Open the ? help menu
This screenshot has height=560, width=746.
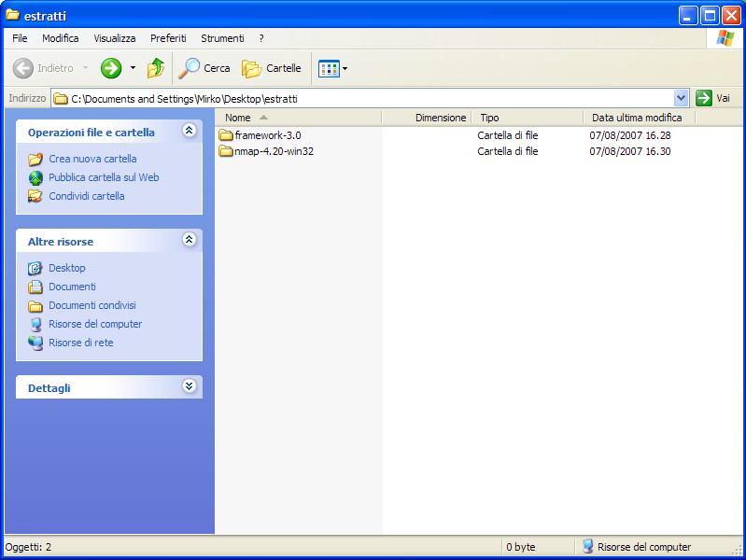coord(261,38)
